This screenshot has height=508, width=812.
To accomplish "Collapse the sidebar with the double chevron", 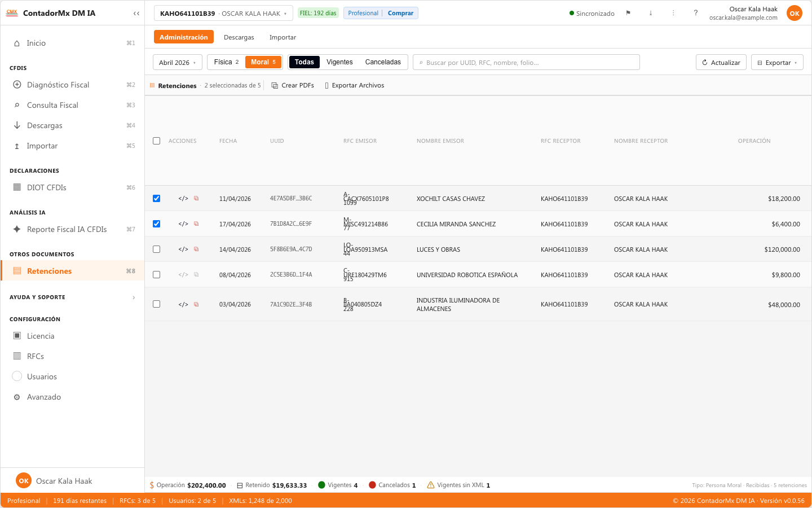I will click(136, 13).
